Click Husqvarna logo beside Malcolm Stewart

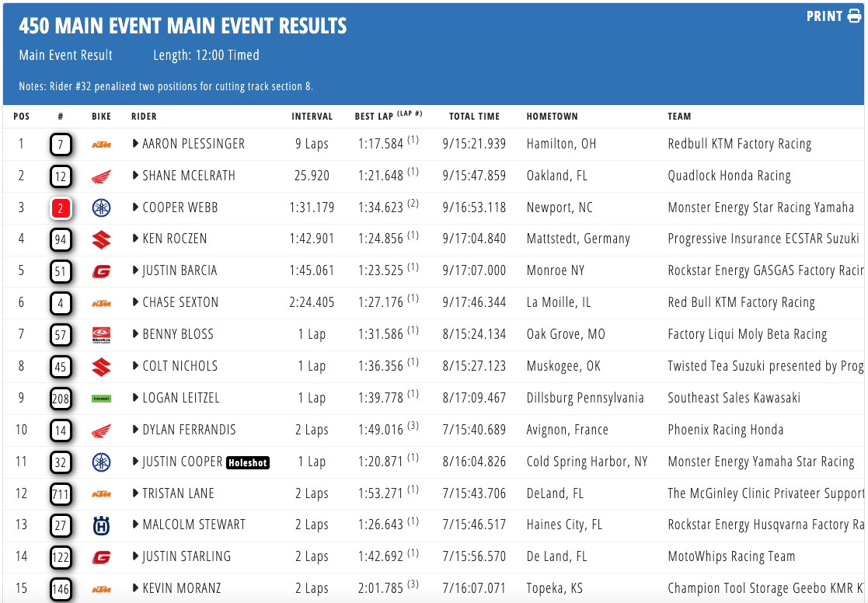[101, 526]
